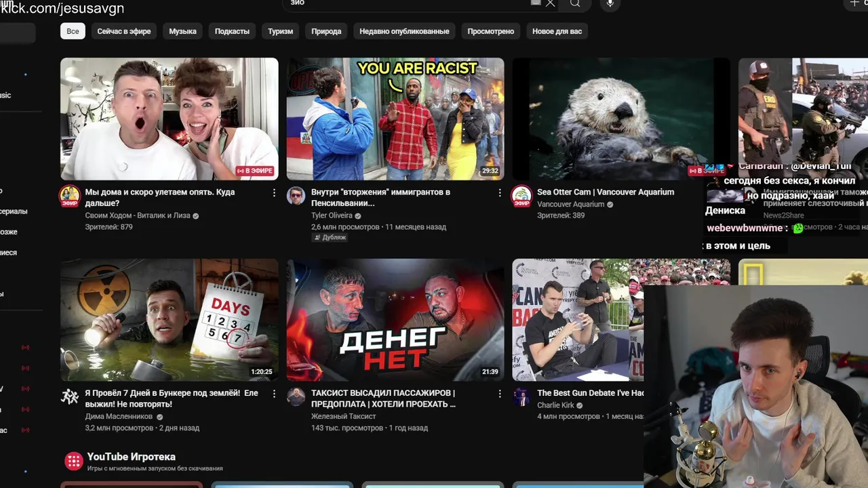The height and width of the screenshot is (488, 868).
Task: Click into the search field containing 'зио'
Action: [407, 3]
